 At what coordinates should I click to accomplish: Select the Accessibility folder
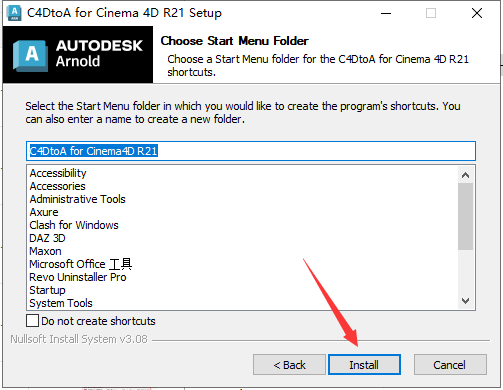click(58, 173)
